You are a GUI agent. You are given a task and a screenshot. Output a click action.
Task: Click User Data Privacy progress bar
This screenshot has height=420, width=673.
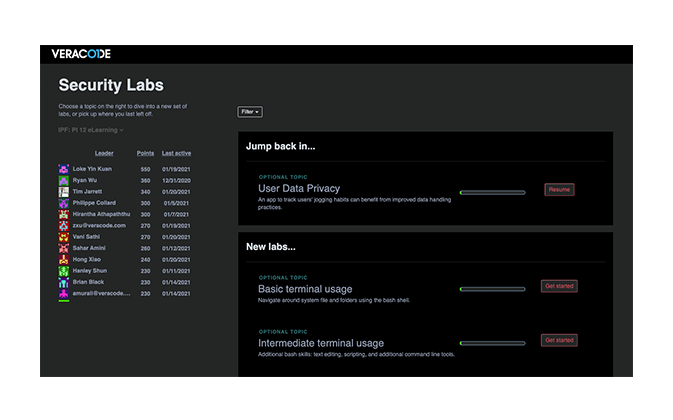pos(492,192)
